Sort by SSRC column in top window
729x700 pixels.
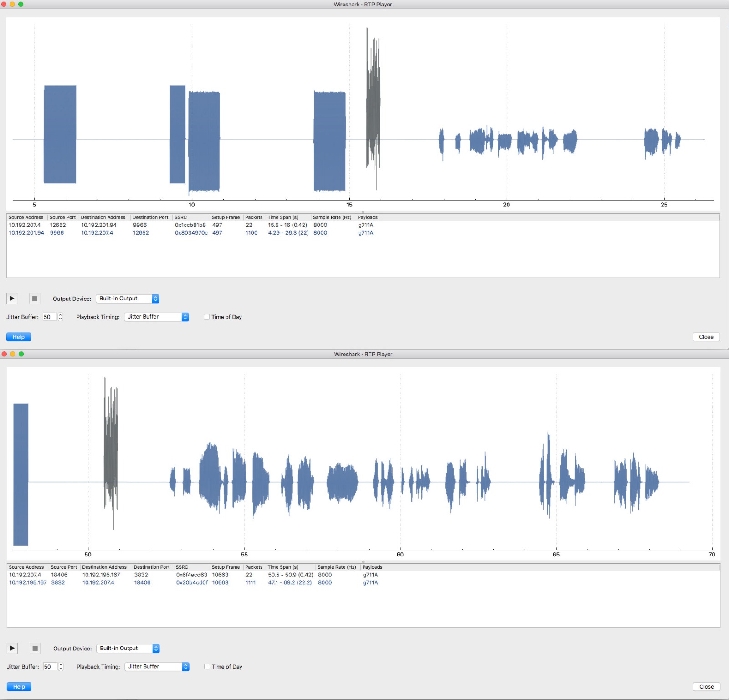(x=190, y=217)
